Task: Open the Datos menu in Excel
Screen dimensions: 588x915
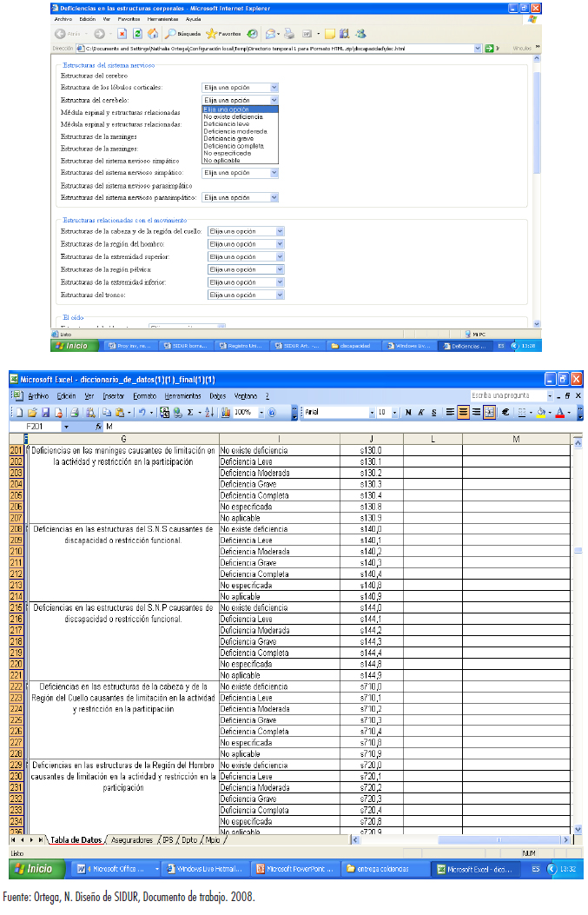Action: [x=217, y=395]
